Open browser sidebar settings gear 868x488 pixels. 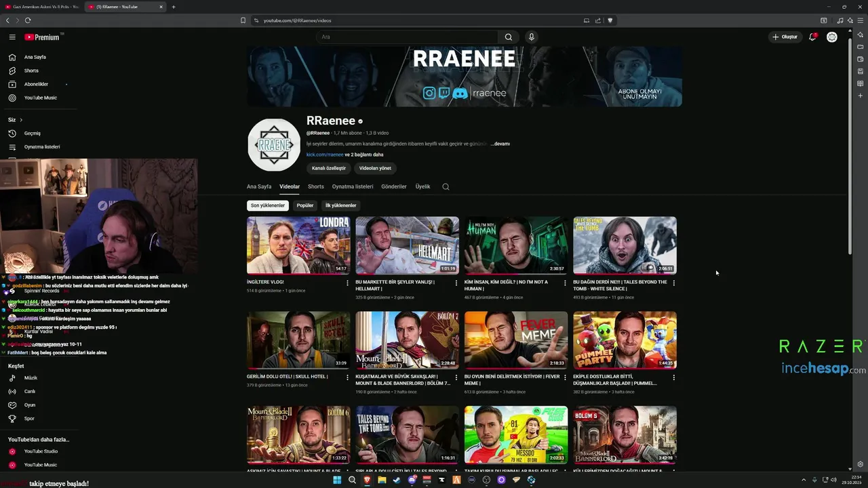(861, 464)
